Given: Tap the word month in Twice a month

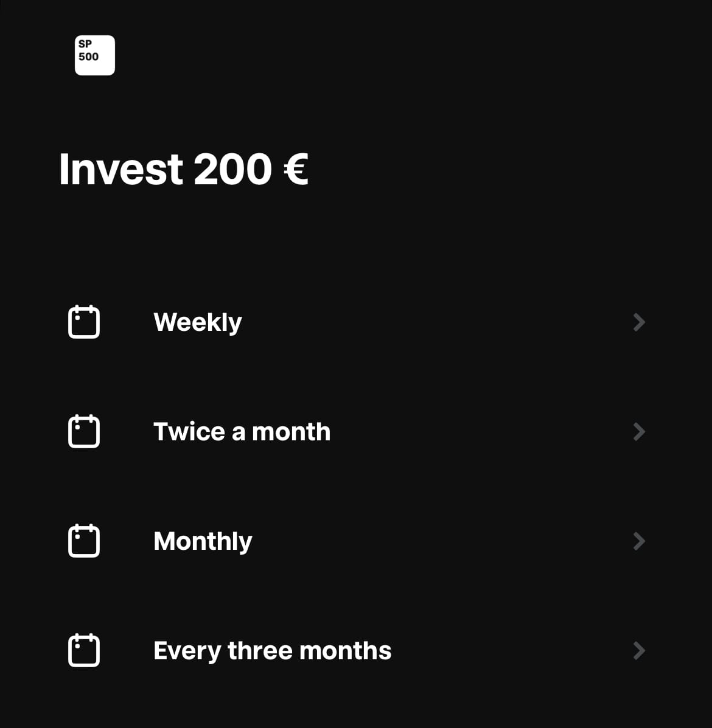Looking at the screenshot, I should 291,432.
